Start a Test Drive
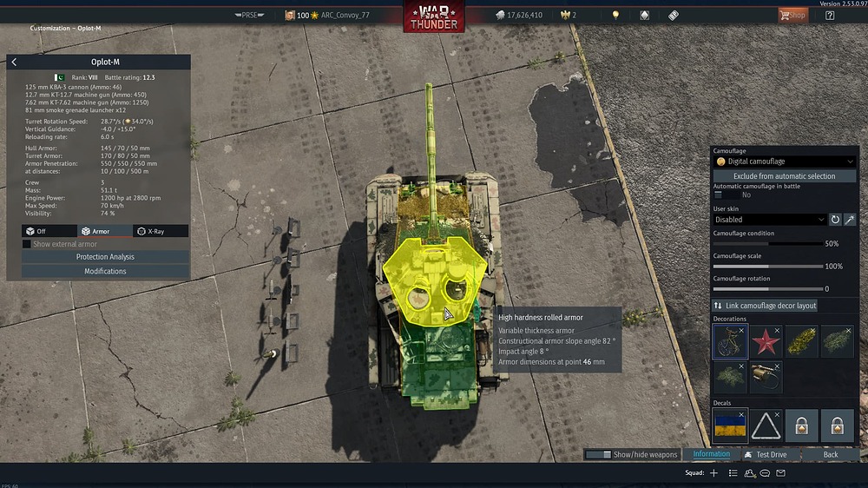The image size is (868, 488). (765, 454)
